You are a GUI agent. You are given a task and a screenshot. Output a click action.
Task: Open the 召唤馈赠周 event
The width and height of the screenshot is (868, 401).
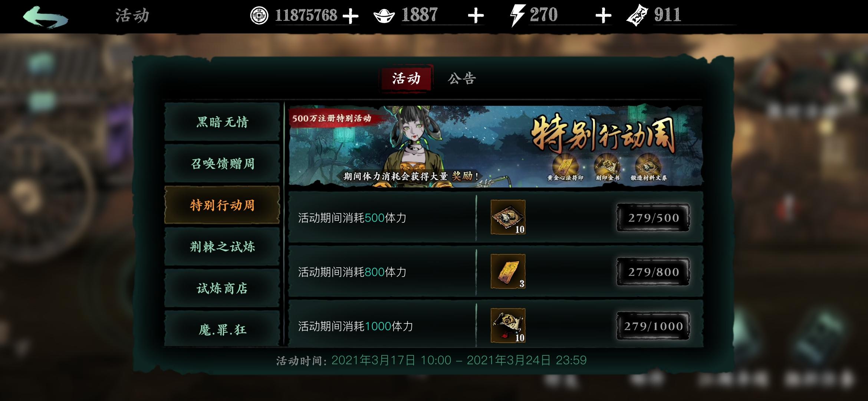[222, 163]
